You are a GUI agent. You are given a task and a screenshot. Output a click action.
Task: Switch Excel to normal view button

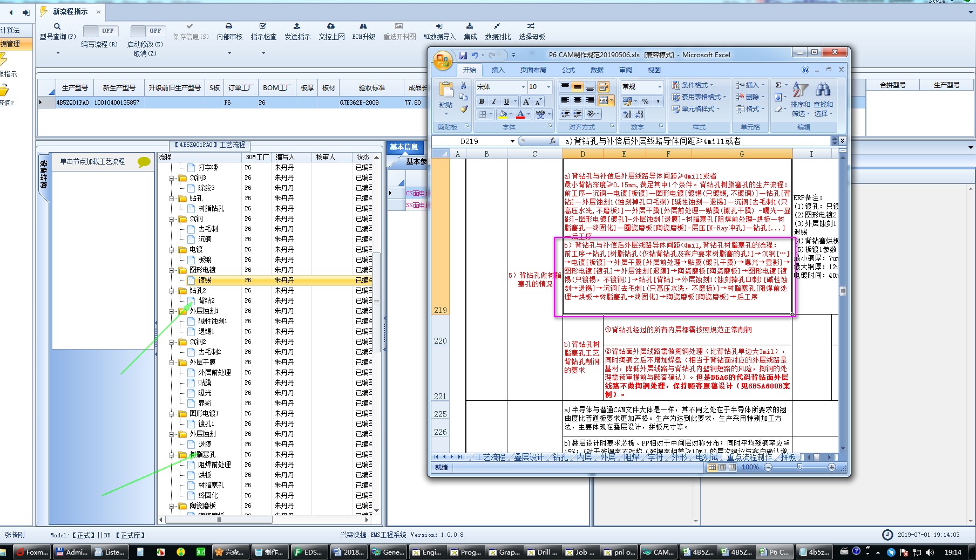[x=712, y=467]
